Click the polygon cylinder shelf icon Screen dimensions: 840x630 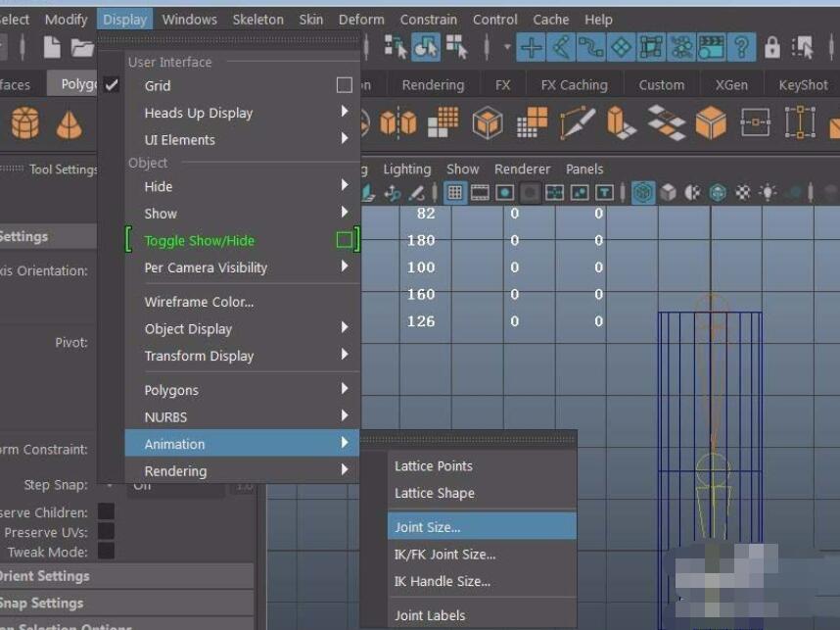tap(25, 123)
